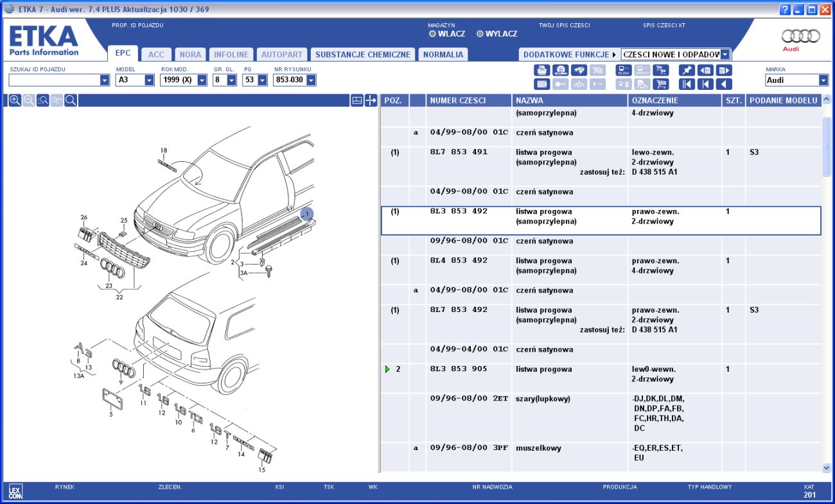Expand the CZESCI NOWE I ODPADOW dropdown
The image size is (835, 504).
725,55
